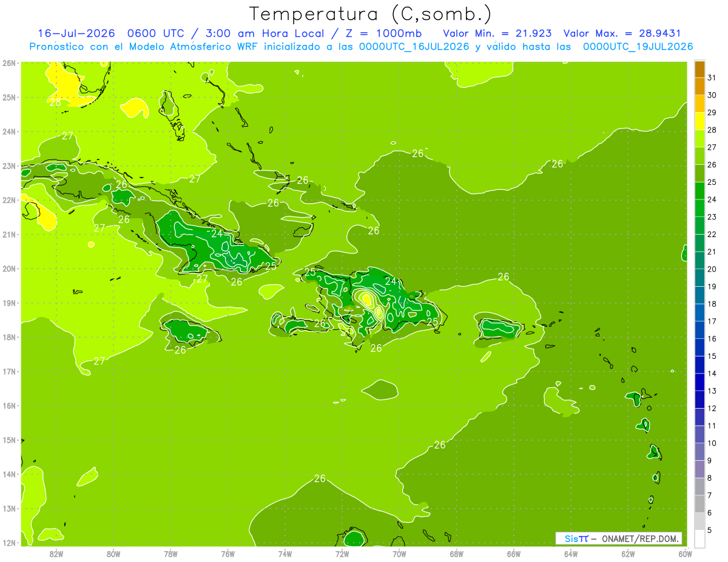Click longitude axis label '60W'
The width and height of the screenshot is (728, 562).
click(x=685, y=554)
